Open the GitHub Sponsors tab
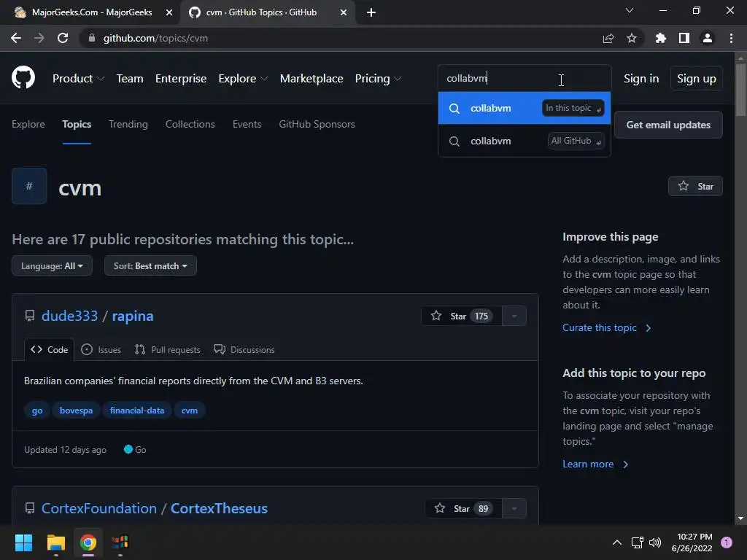Image resolution: width=747 pixels, height=560 pixels. pyautogui.click(x=317, y=124)
